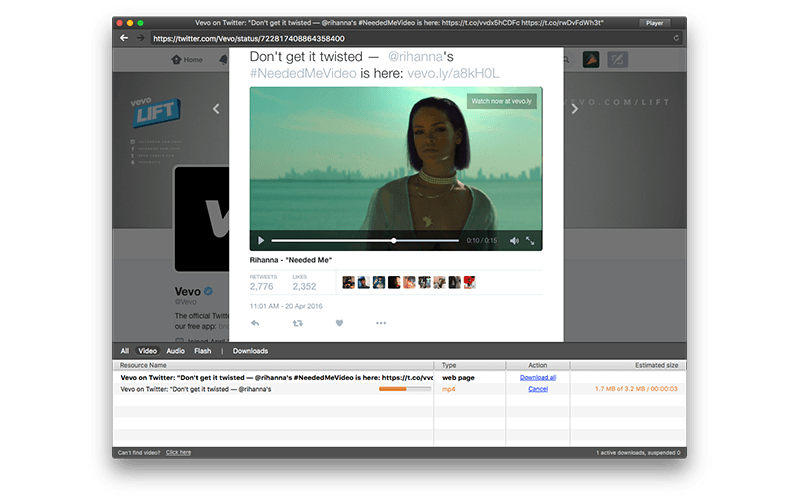The image size is (800, 500).
Task: Retweet using the retweet icon
Action: tap(297, 323)
